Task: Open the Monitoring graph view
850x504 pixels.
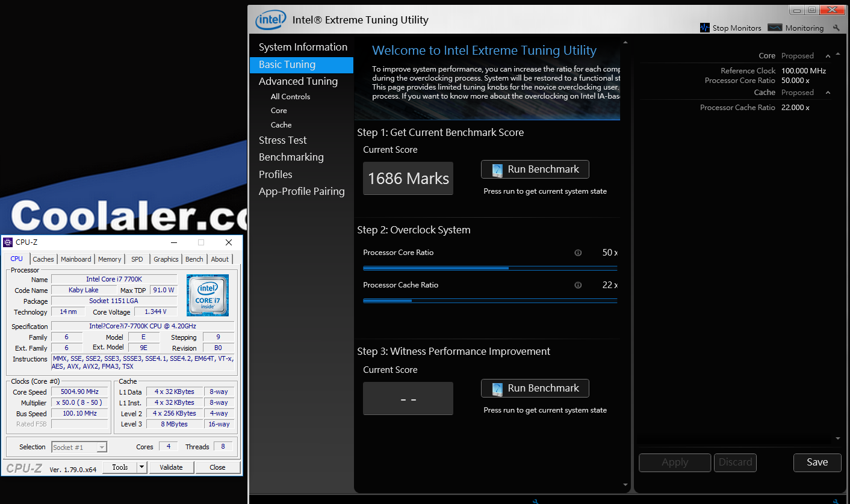Action: point(775,28)
